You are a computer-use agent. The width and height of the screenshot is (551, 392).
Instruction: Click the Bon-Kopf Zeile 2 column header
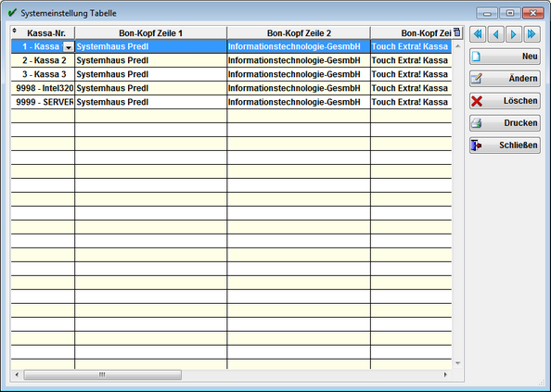[299, 33]
